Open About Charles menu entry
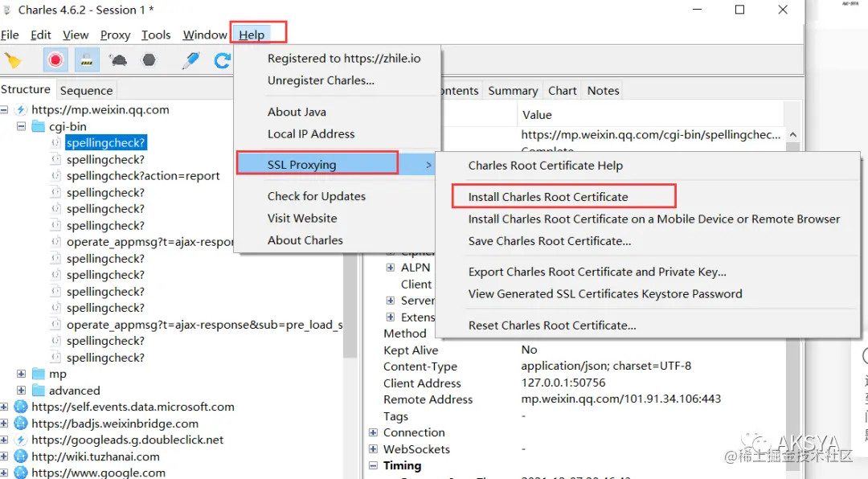868x479 pixels. point(305,240)
